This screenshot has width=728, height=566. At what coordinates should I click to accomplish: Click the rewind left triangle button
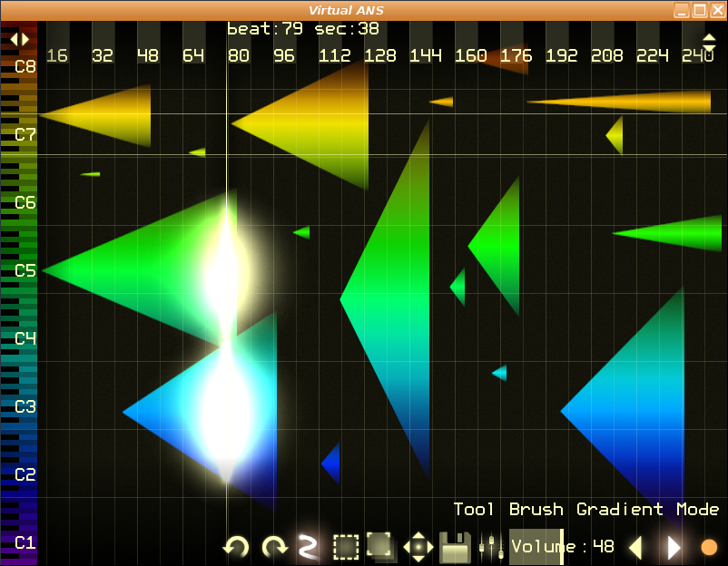tap(635, 548)
